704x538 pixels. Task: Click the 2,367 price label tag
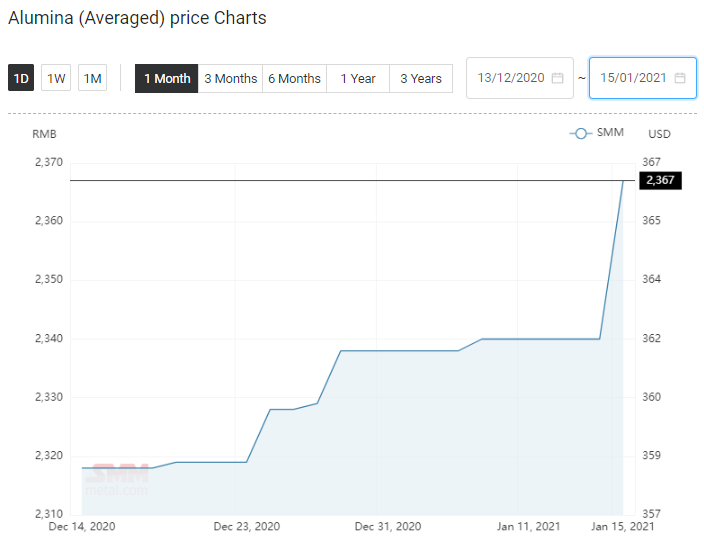[660, 181]
